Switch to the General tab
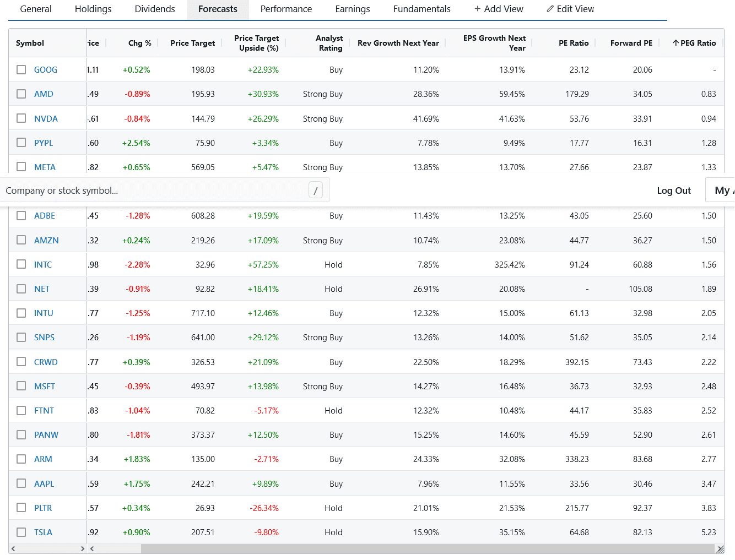735x560 pixels. coord(36,9)
